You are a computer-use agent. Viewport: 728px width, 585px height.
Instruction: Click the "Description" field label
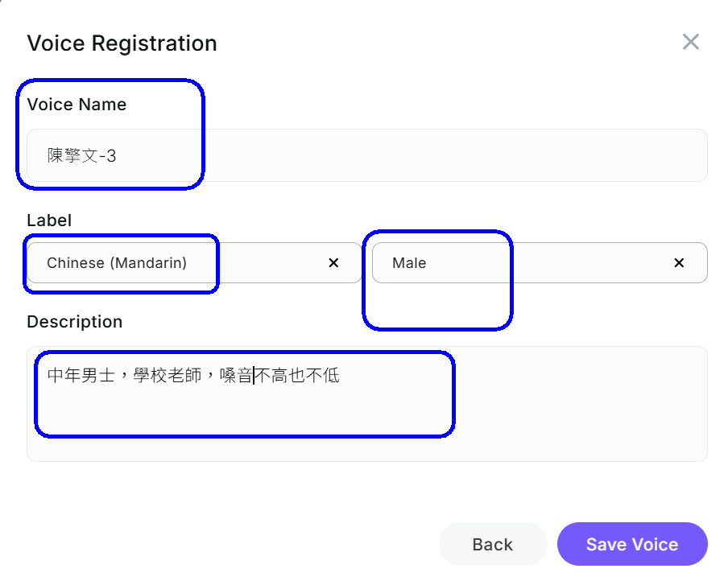point(75,322)
